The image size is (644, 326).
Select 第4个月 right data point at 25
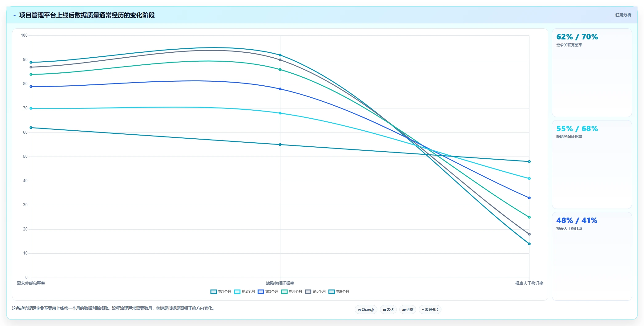[529, 217]
